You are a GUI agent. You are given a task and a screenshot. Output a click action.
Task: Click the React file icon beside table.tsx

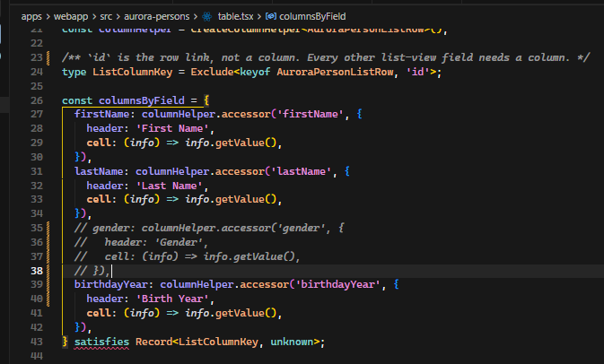206,16
